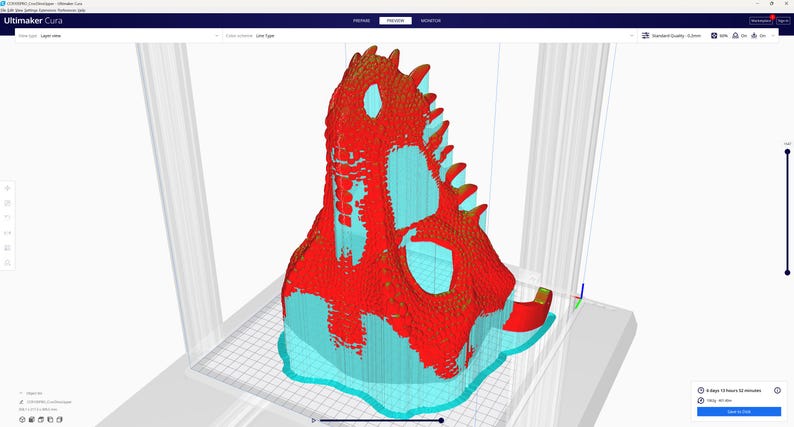Open the Preferences menu

(x=67, y=10)
